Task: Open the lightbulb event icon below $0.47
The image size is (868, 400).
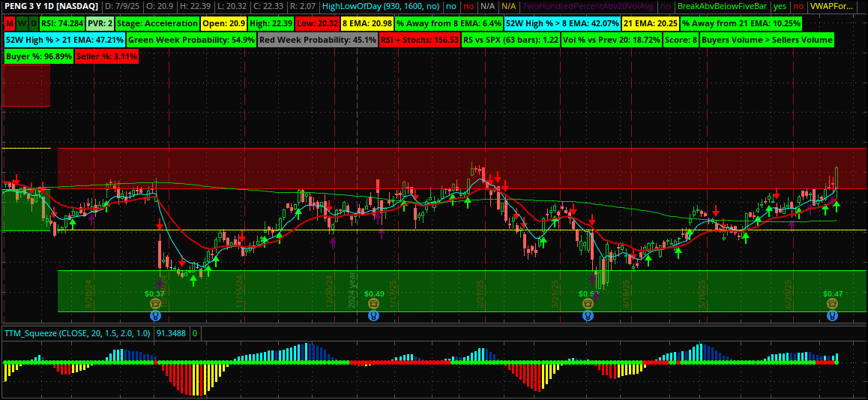Action: click(x=832, y=316)
